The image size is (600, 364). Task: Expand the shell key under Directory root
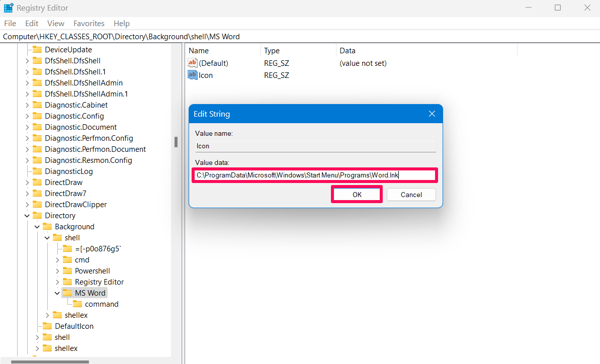pyautogui.click(x=37, y=337)
